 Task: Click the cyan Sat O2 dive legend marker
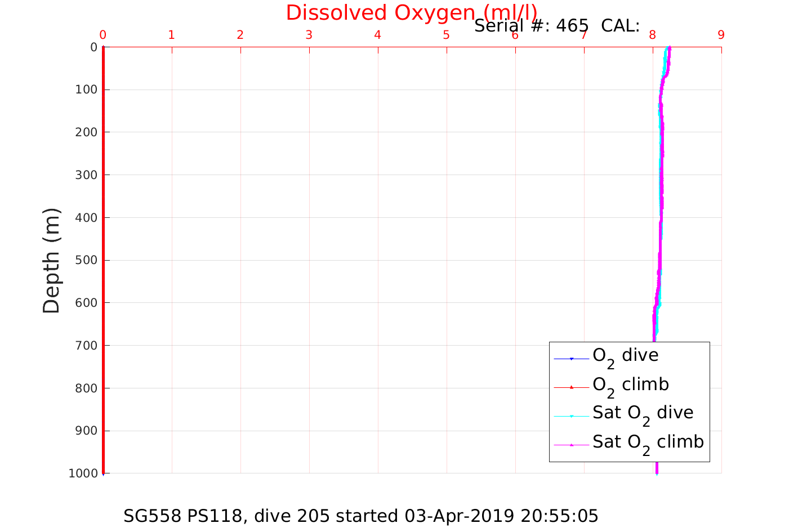[x=571, y=416]
